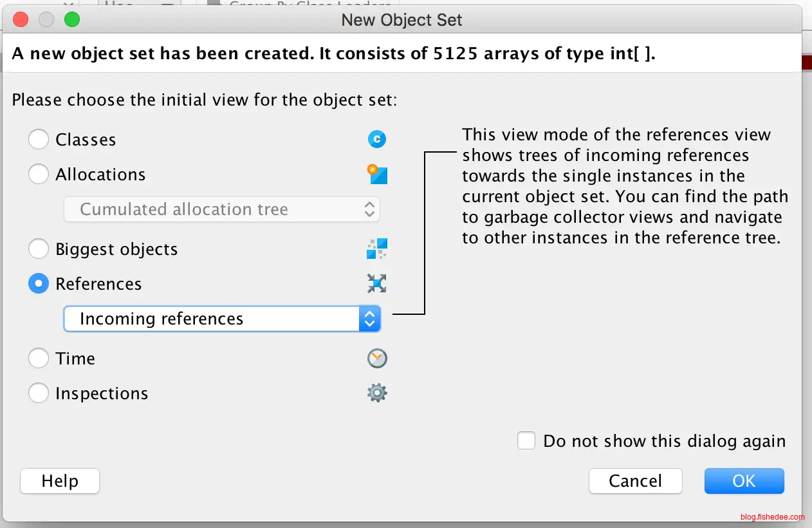Pick the Inspections radio option

click(x=39, y=393)
